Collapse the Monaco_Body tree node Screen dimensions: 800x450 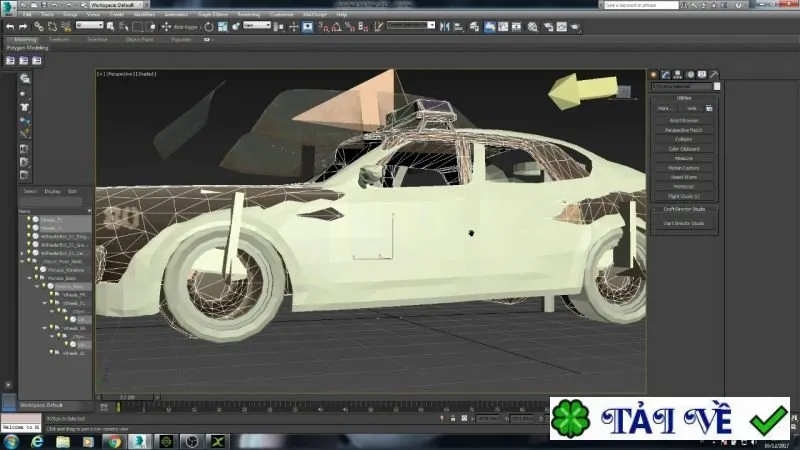point(30,278)
